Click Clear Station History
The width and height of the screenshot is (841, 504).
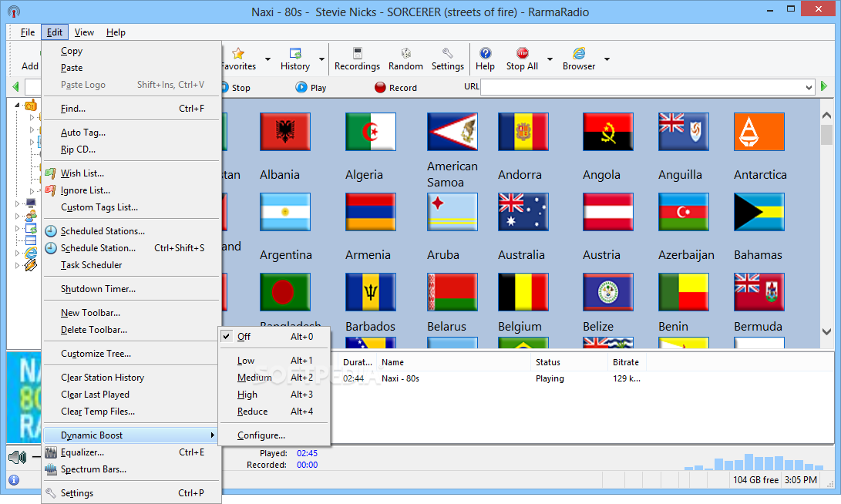pyautogui.click(x=132, y=378)
